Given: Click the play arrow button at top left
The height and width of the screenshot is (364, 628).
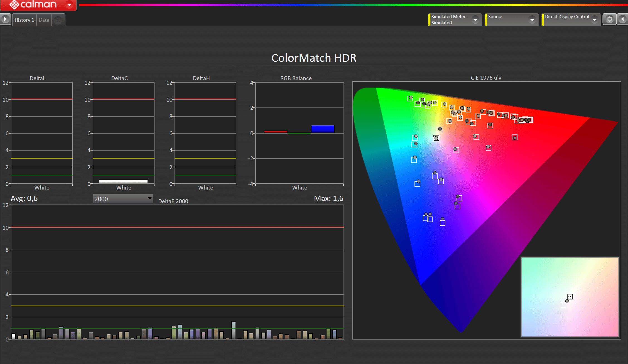Looking at the screenshot, I should click(5, 19).
